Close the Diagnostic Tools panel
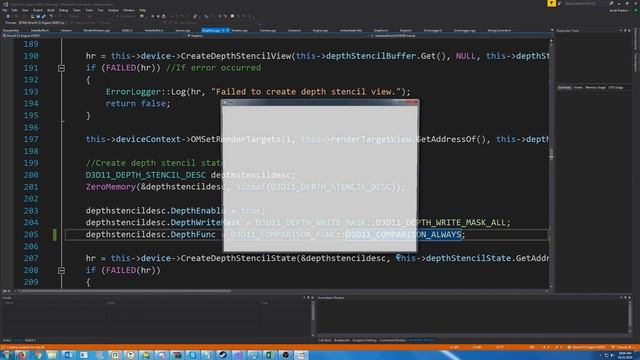640x360 pixels. (x=630, y=30)
